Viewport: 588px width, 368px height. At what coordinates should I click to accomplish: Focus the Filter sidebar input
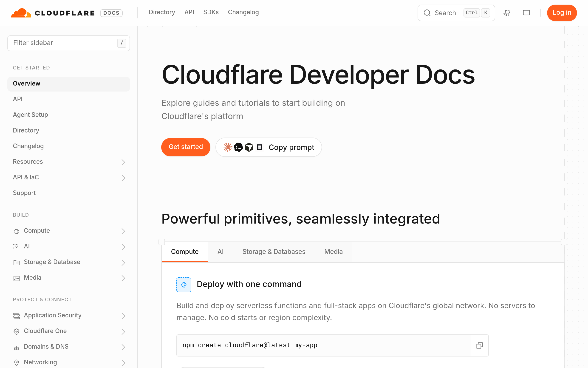tap(68, 43)
